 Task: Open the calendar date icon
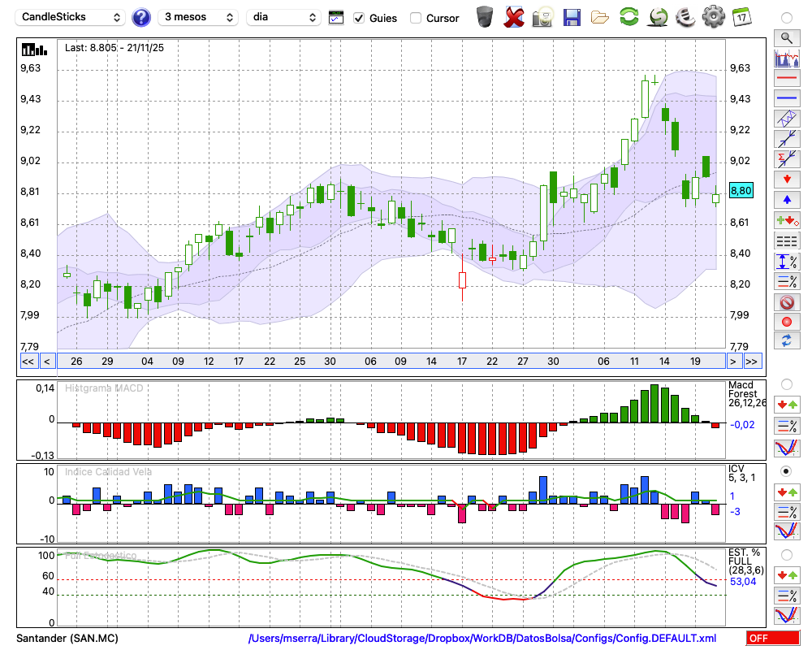pos(741,17)
